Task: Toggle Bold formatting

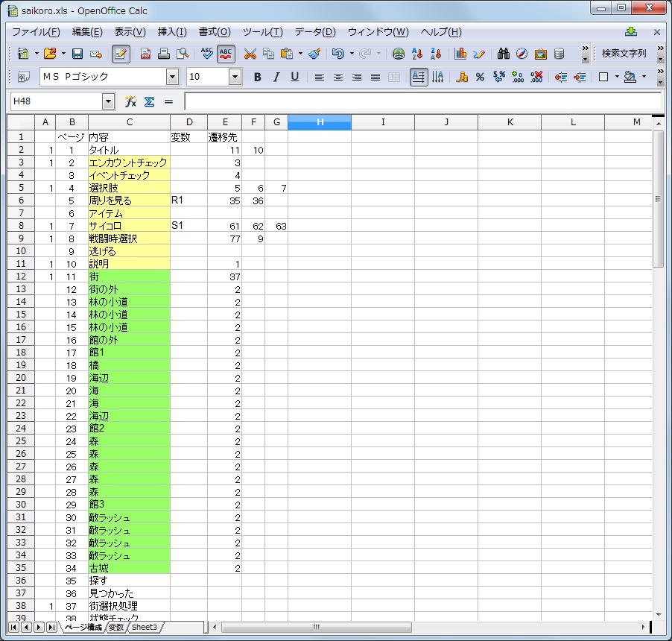Action: click(257, 77)
